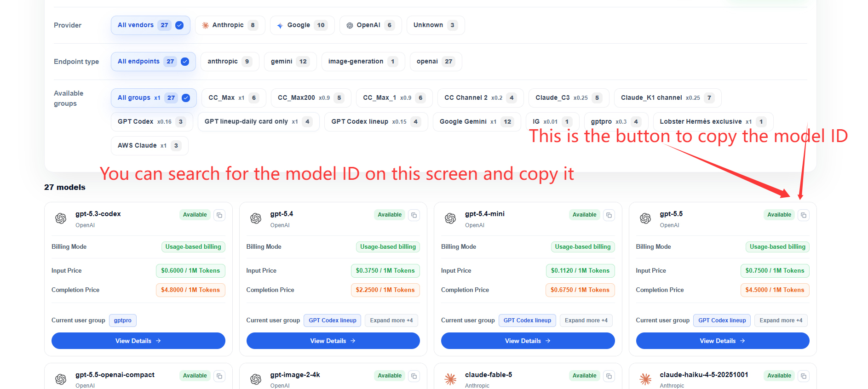Click GPT Codex lineup tag on gpt-5.5 card

[722, 320]
